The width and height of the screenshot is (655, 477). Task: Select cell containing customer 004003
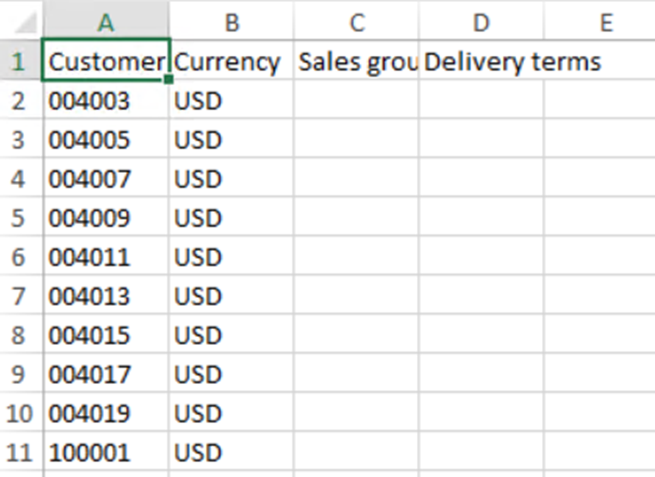(x=106, y=101)
